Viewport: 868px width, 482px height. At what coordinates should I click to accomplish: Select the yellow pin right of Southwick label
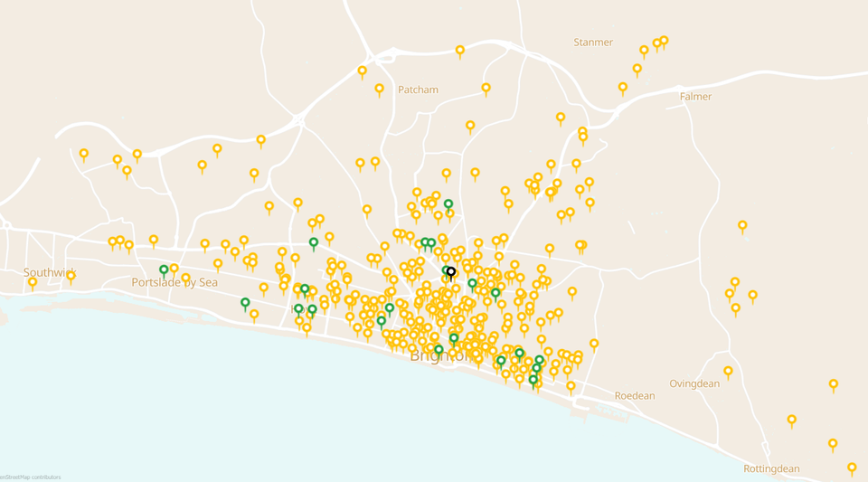71,278
